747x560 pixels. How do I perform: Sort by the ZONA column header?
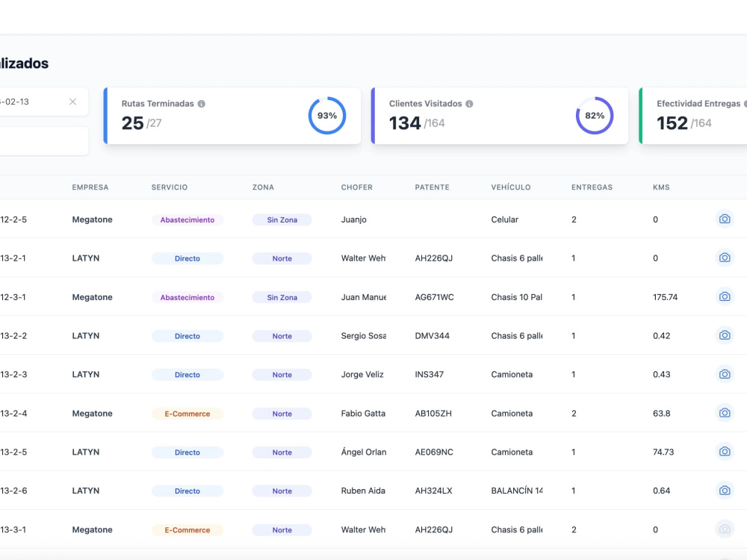click(x=263, y=187)
